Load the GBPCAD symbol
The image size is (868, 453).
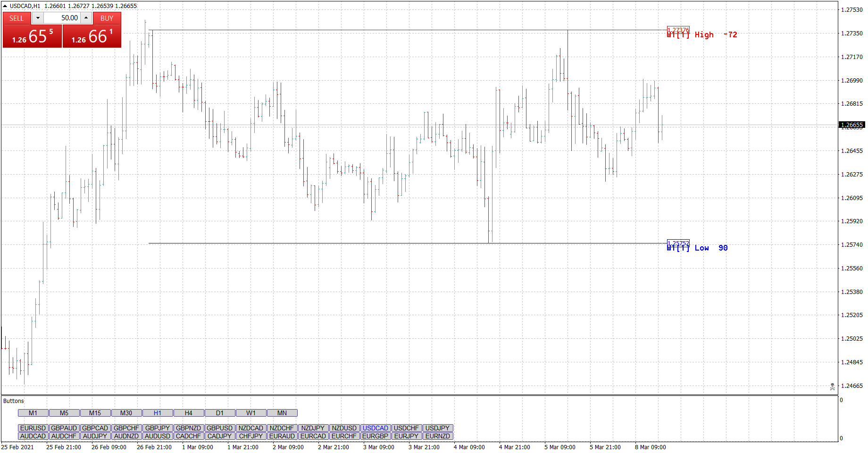point(95,428)
